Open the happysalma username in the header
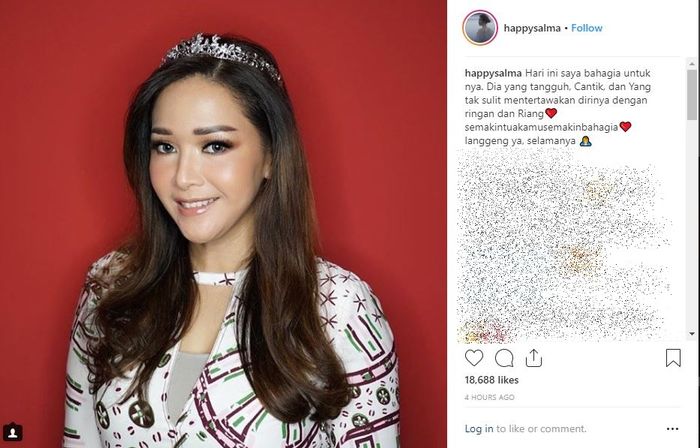700x448 pixels. point(532,28)
